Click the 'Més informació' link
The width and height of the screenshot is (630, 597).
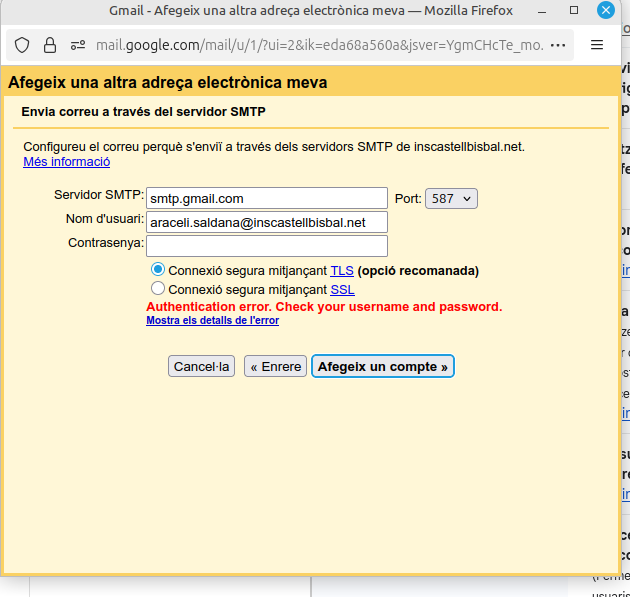pyautogui.click(x=66, y=162)
